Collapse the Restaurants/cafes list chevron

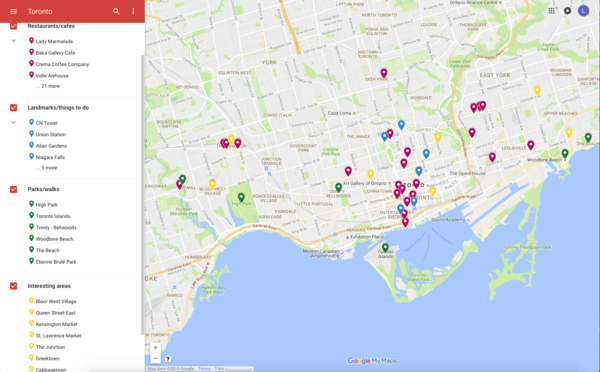click(13, 41)
